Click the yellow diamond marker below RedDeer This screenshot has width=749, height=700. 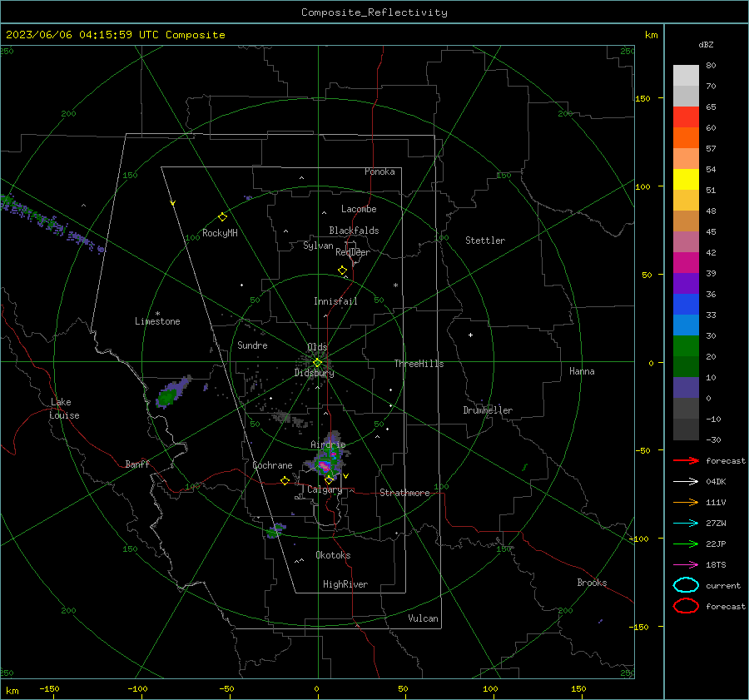[x=342, y=271]
